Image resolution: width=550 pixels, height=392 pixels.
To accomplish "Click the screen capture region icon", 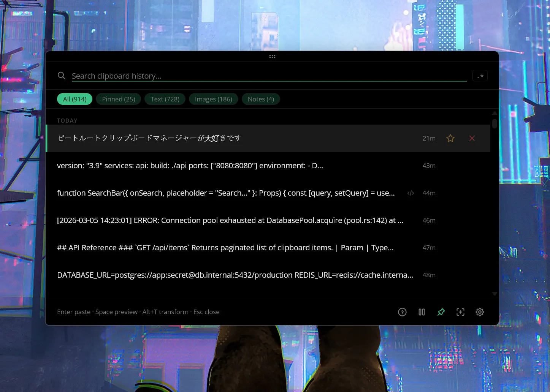I will [460, 312].
